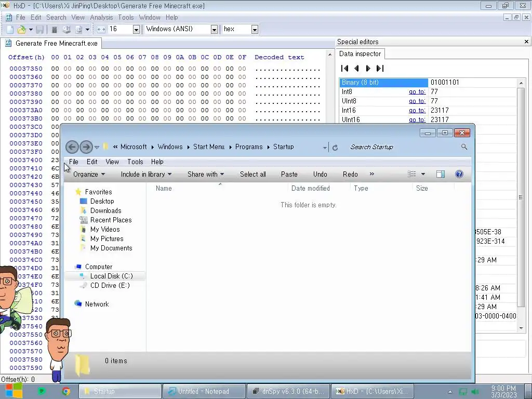
Task: Click the bytes-per-row width icon in HxD
Action: coord(101,30)
